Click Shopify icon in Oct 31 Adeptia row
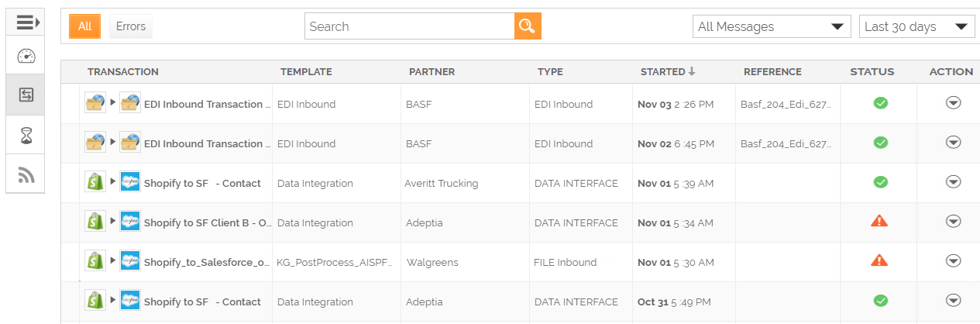980x324 pixels. point(95,301)
